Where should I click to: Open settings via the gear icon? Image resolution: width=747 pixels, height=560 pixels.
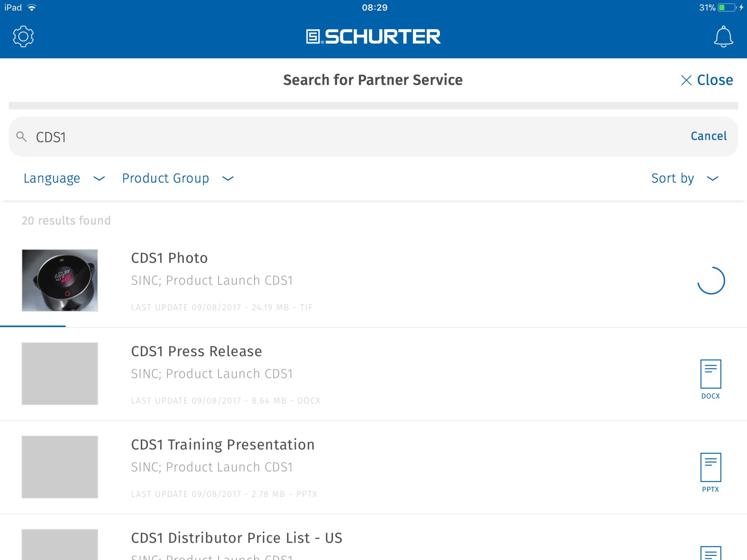pyautogui.click(x=23, y=36)
